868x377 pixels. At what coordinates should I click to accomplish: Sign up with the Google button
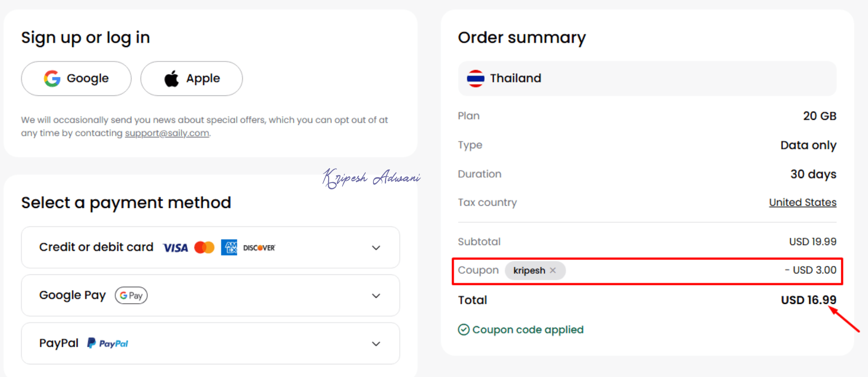pyautogui.click(x=76, y=79)
